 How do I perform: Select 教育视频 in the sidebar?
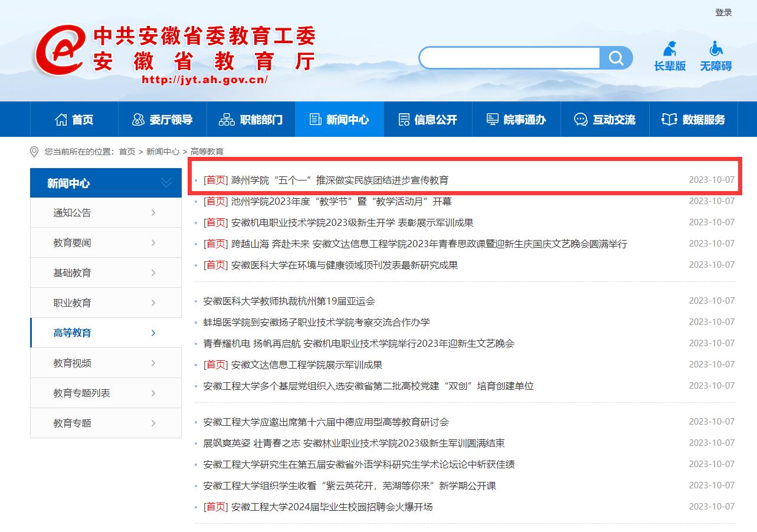106,363
